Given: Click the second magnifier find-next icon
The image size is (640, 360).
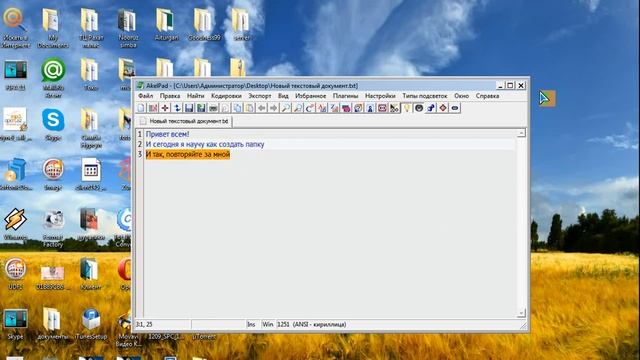Looking at the screenshot, I should (298, 108).
